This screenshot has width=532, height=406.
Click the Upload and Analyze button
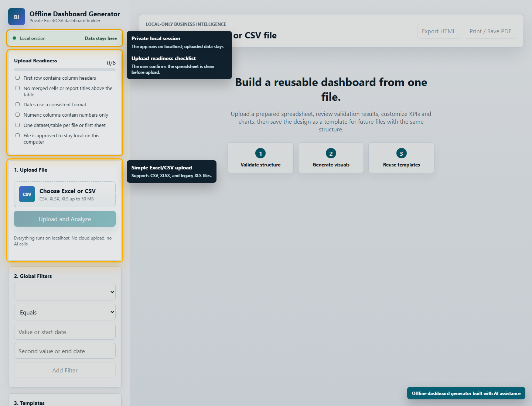[65, 219]
